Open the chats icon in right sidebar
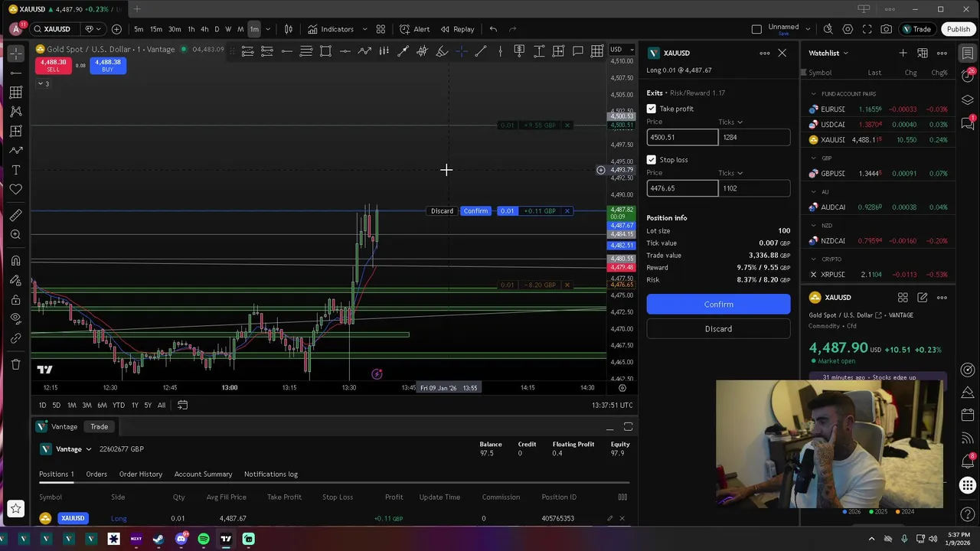980x551 pixels. click(x=968, y=122)
